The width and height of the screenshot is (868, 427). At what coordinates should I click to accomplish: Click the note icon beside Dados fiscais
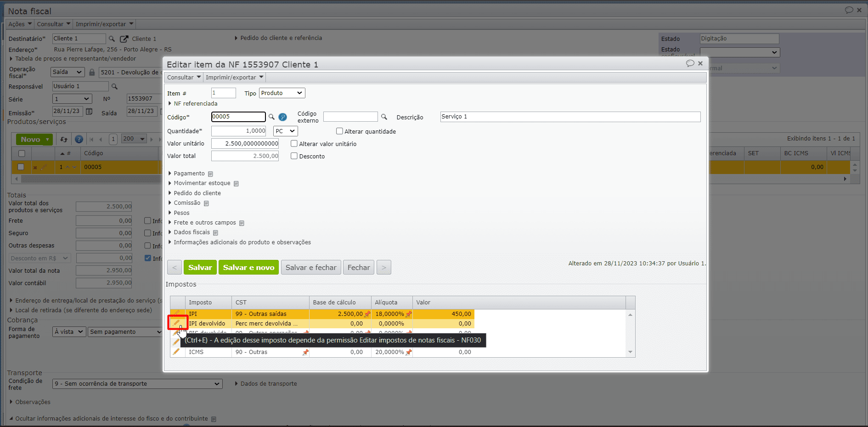click(216, 233)
